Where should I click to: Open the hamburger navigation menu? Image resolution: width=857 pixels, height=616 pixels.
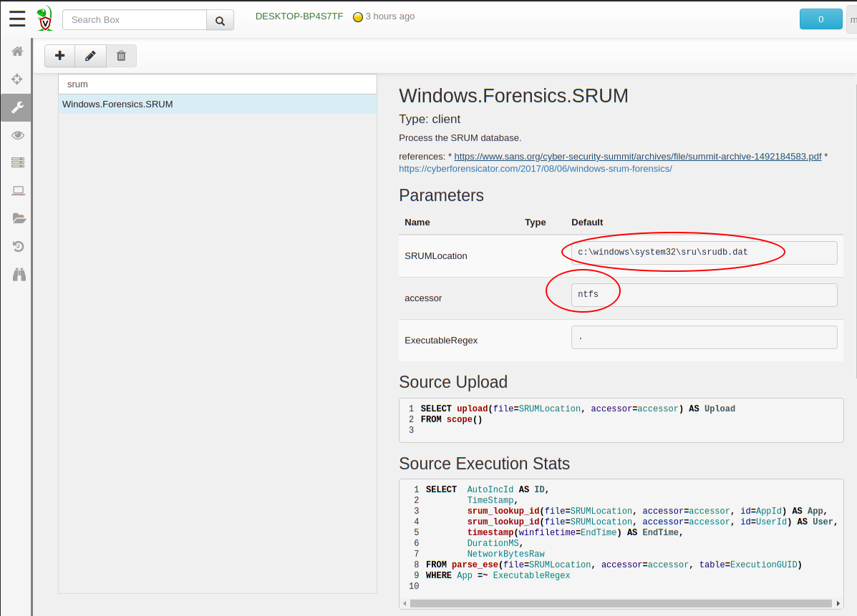tap(17, 19)
